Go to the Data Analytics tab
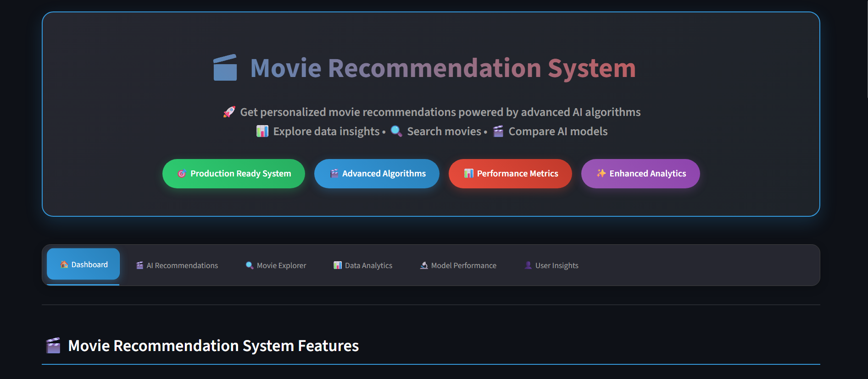 pos(362,265)
